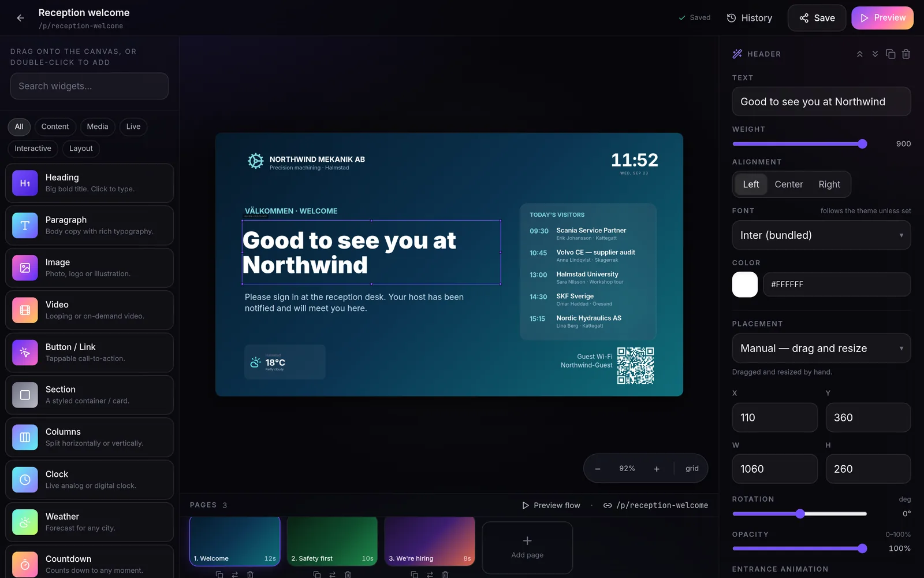Filter widgets by All
The height and width of the screenshot is (578, 924).
tap(19, 127)
